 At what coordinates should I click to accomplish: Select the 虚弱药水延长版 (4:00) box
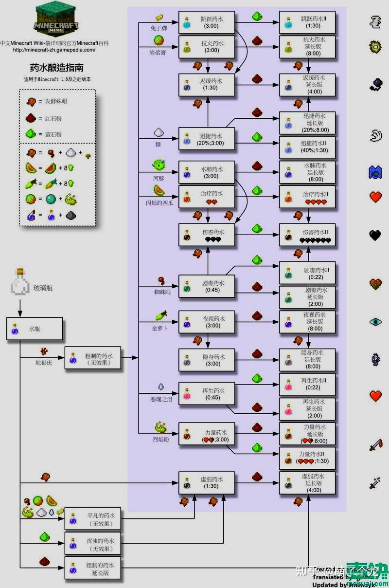click(307, 483)
